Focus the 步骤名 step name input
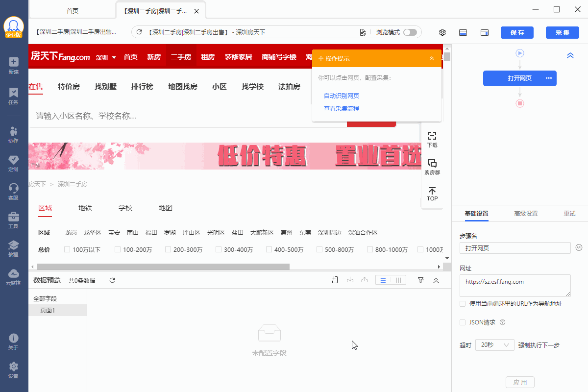Viewport: 588px width, 392px height. click(515, 248)
